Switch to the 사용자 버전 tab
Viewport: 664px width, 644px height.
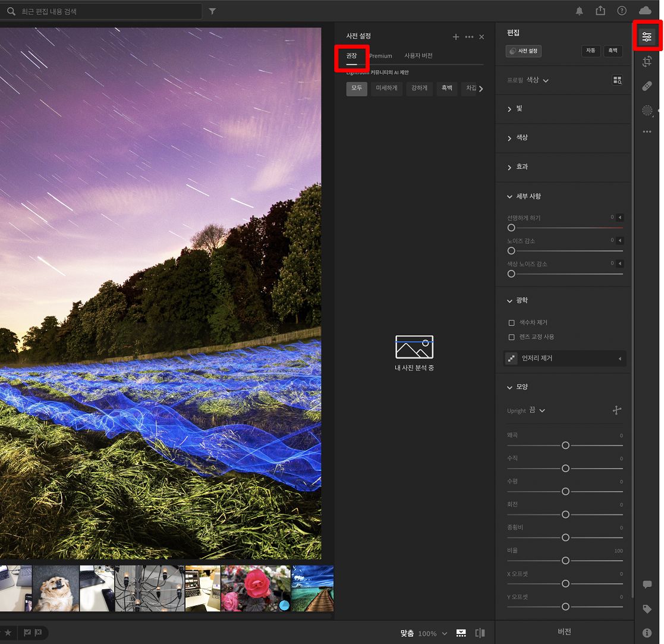point(418,56)
